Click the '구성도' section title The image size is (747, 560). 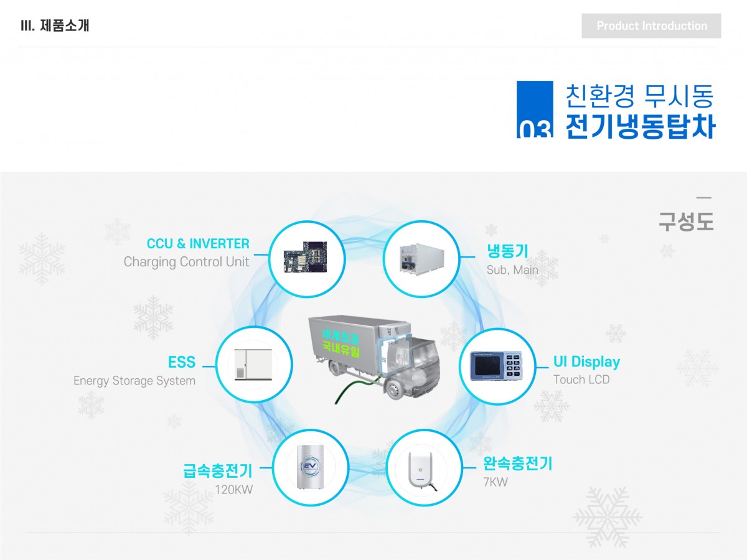coord(685,222)
